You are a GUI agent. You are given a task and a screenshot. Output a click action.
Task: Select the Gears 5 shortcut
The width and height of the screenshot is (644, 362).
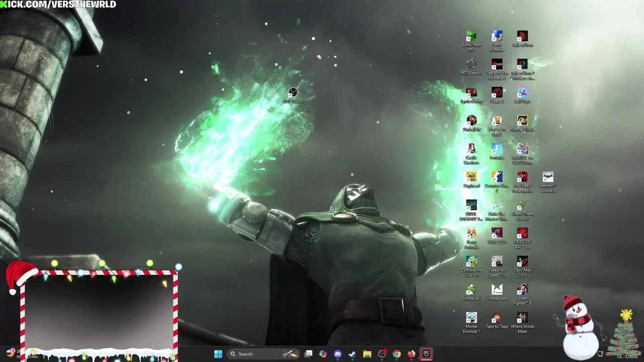pos(497,95)
